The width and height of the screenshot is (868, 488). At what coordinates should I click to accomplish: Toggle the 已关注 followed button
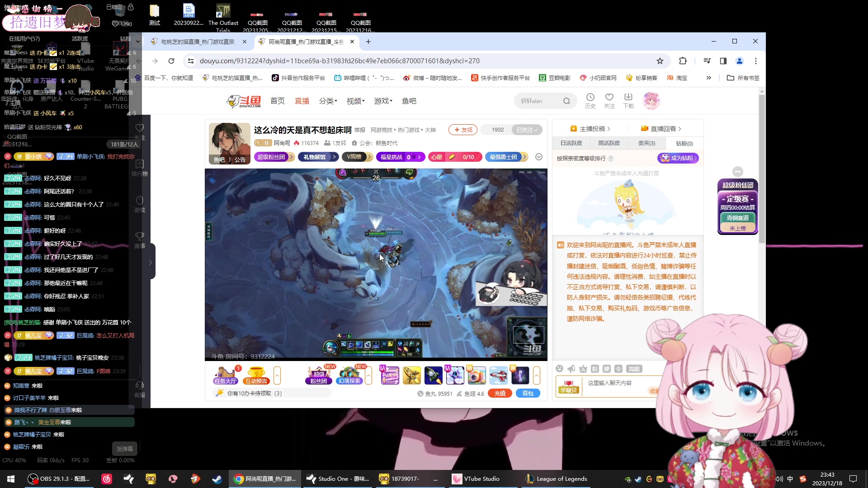point(527,130)
